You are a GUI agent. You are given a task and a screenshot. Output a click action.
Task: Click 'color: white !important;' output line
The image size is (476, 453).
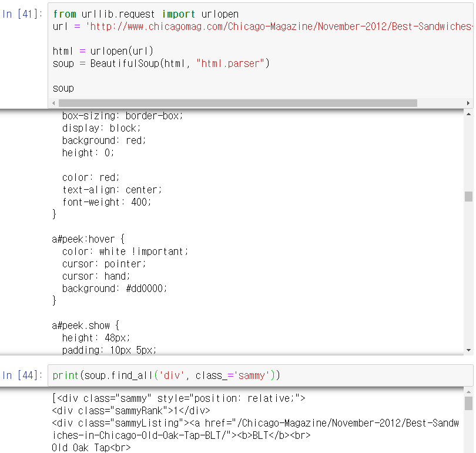pyautogui.click(x=125, y=251)
